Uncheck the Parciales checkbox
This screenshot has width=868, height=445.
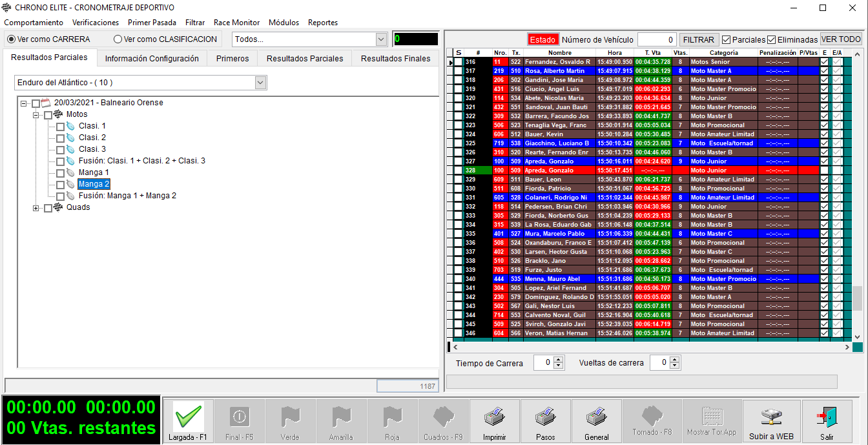point(727,40)
